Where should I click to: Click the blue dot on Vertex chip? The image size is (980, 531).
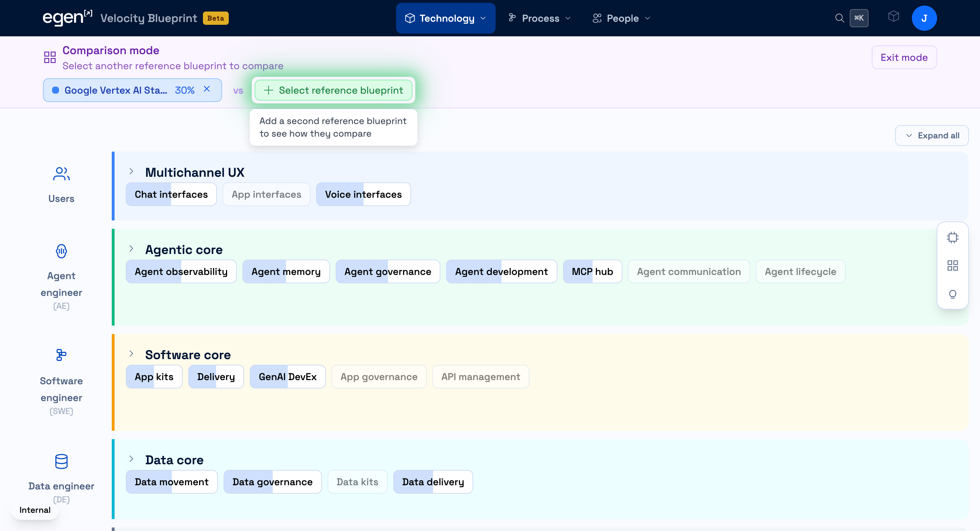[56, 90]
